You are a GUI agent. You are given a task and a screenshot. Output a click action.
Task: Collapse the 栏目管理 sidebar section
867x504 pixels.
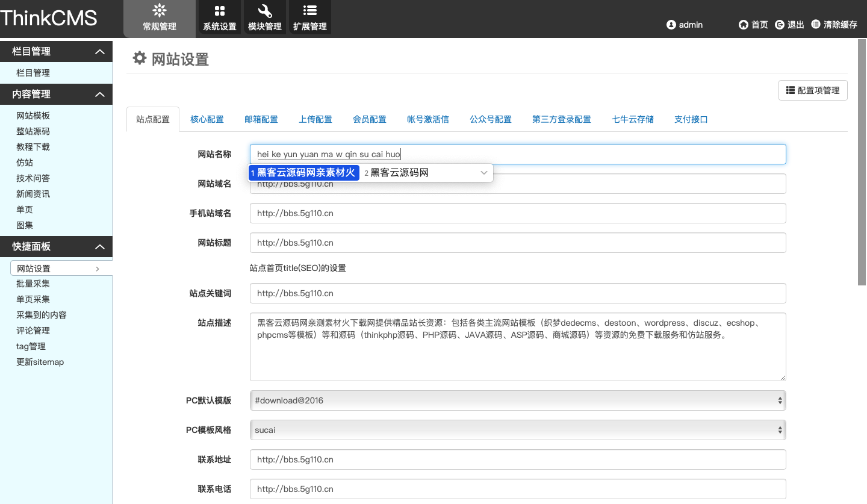click(x=100, y=52)
